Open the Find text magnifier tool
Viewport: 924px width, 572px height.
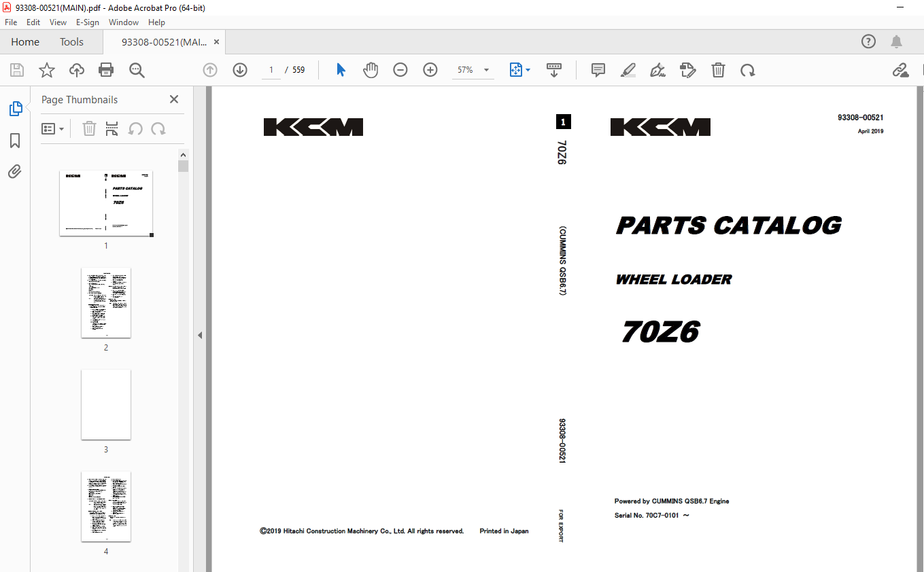click(137, 70)
